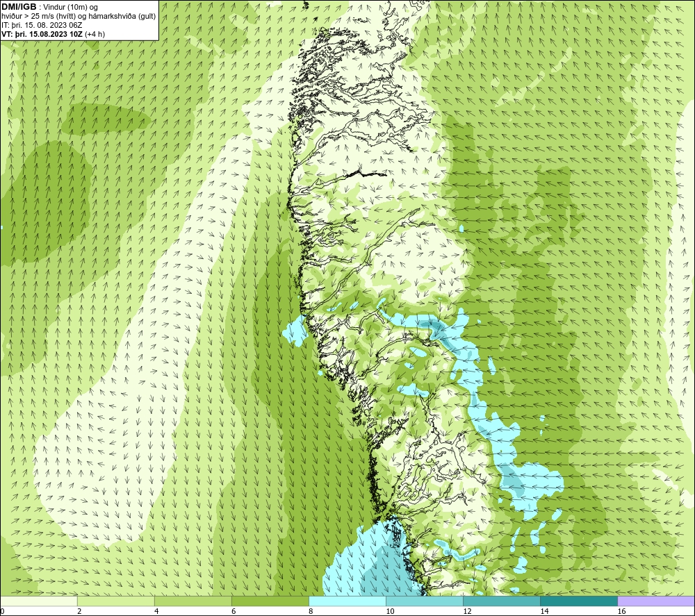The image size is (695, 616).
Task: Click the purple legend swatch above 16
Action: [656, 601]
